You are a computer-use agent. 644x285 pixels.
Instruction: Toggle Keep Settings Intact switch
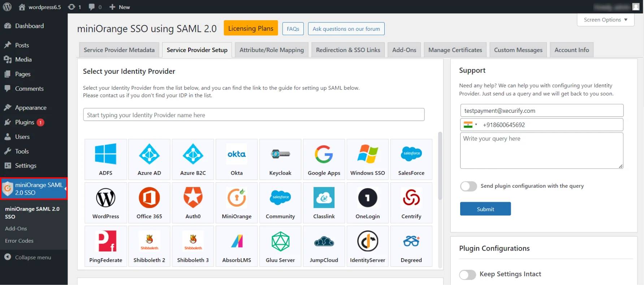click(468, 275)
